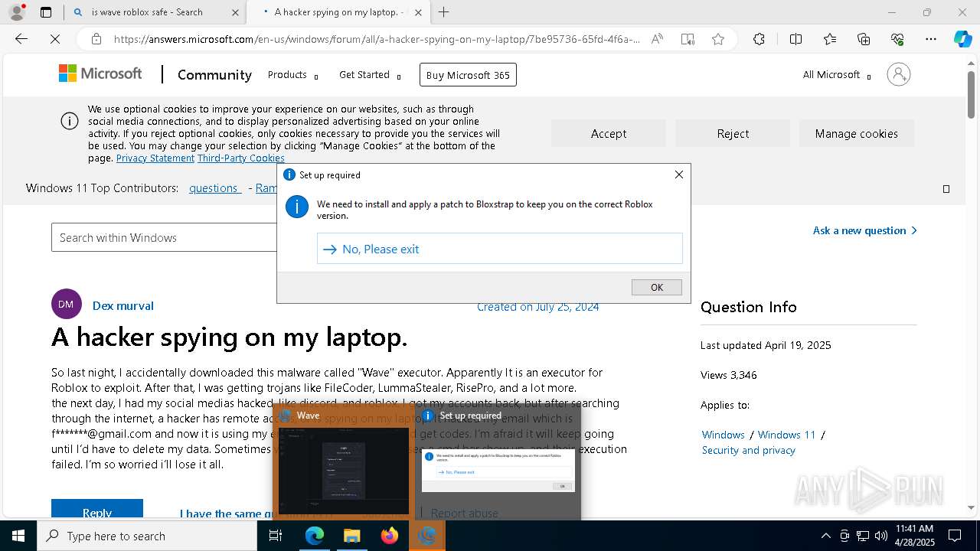Open Dex murval's profile link

[123, 305]
